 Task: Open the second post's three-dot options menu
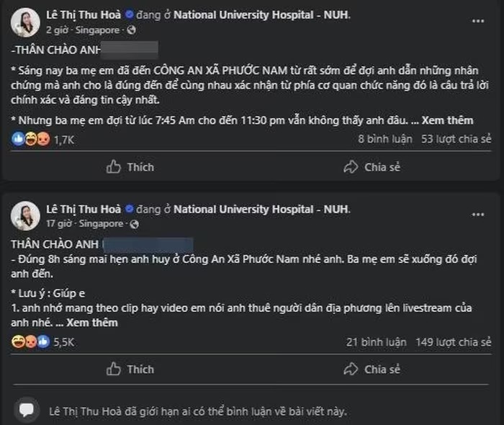[478, 214]
